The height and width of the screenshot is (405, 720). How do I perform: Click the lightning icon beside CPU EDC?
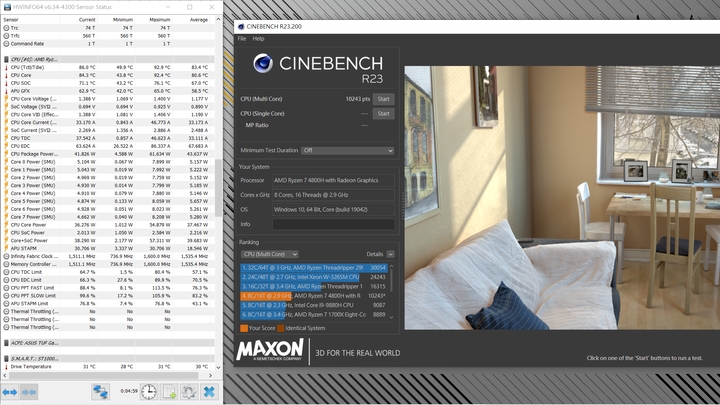pos(6,146)
